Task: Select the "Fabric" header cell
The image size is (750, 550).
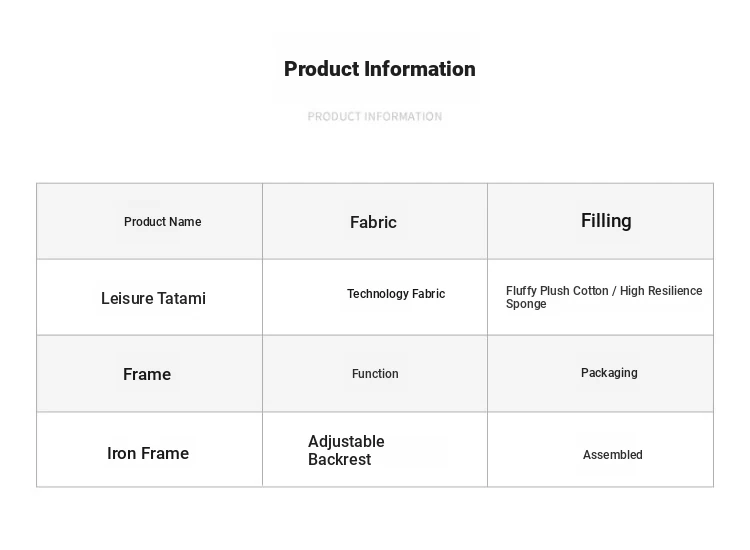Action: pos(373,222)
